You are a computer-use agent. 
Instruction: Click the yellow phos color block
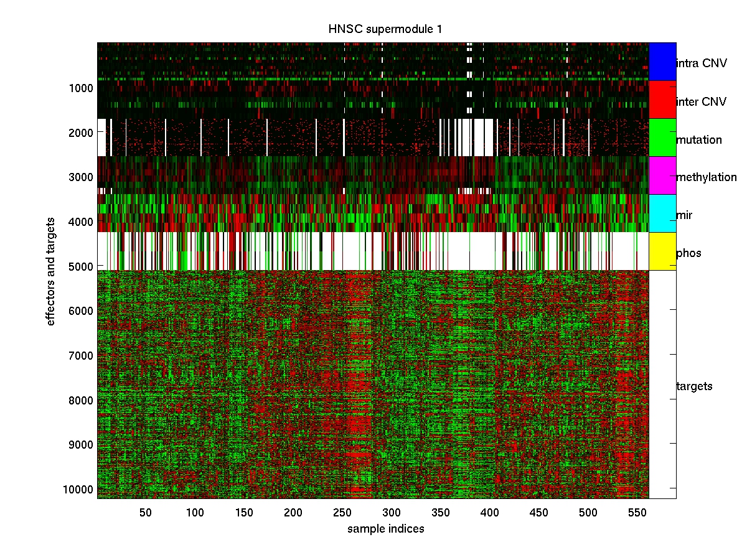click(662, 251)
